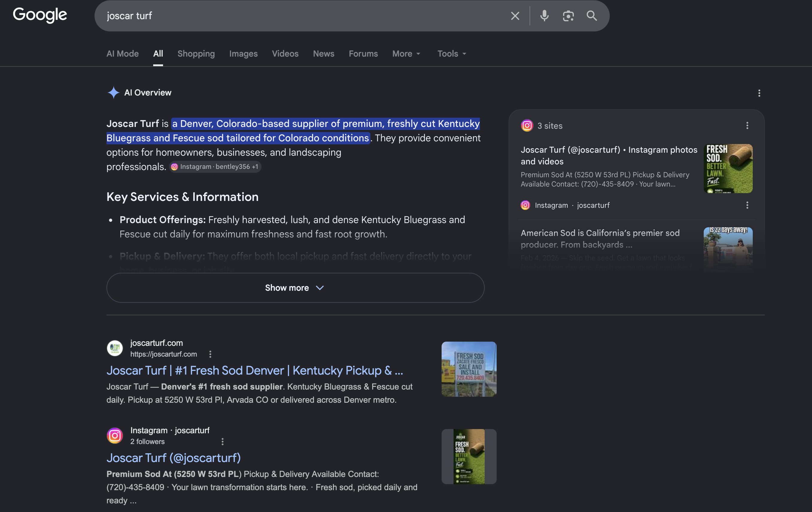The height and width of the screenshot is (512, 812).
Task: Click the Product Offerings bullet text
Action: tap(292, 227)
